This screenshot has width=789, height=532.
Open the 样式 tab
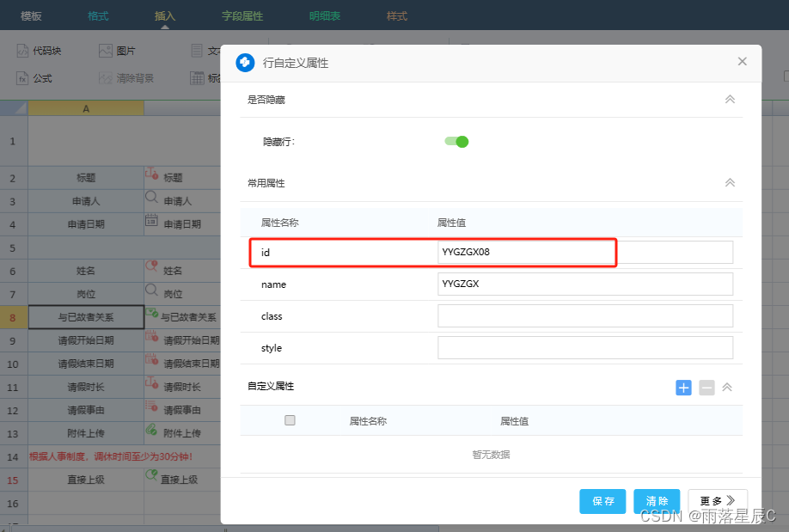[396, 16]
